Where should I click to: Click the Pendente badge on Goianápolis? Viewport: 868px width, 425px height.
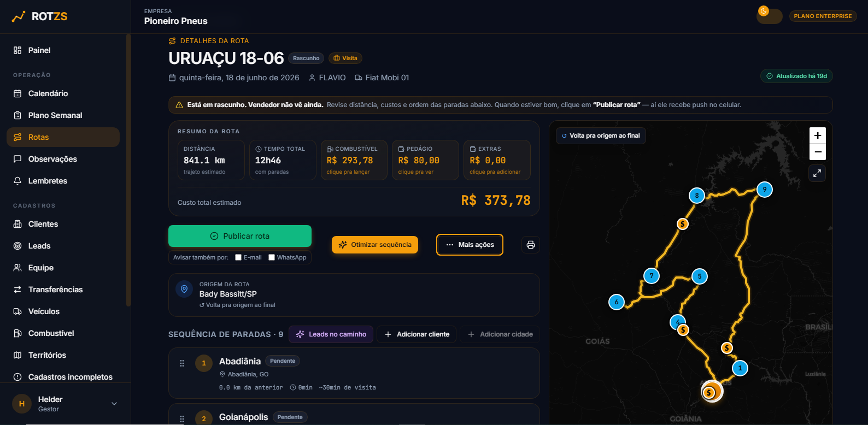290,417
